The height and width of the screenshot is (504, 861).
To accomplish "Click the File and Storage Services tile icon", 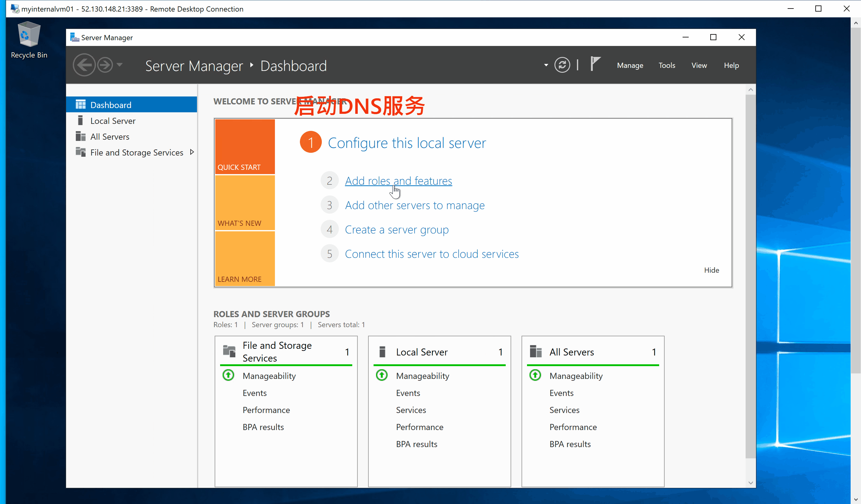I will [x=229, y=351].
